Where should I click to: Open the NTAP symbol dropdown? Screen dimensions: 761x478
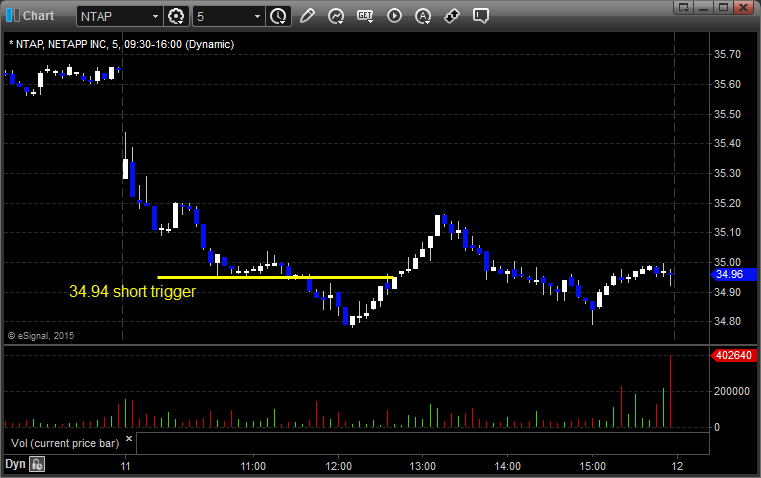[x=155, y=16]
